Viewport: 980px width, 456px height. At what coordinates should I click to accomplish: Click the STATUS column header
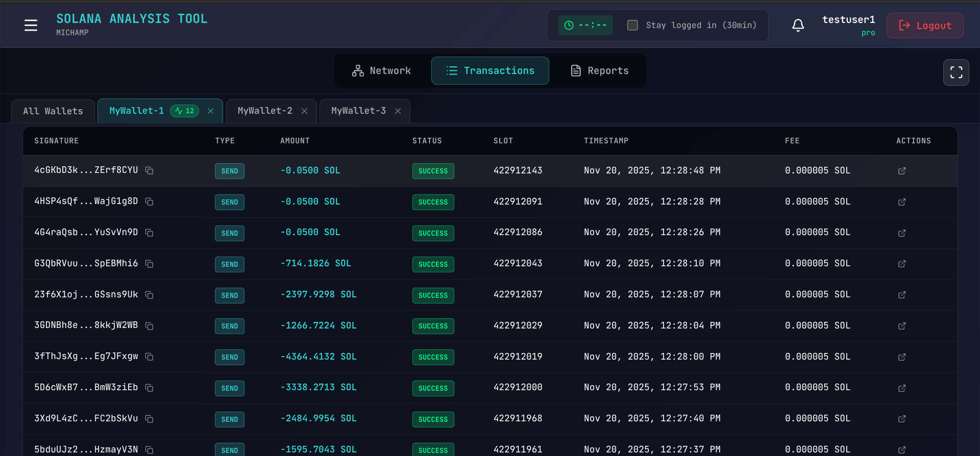pos(427,141)
